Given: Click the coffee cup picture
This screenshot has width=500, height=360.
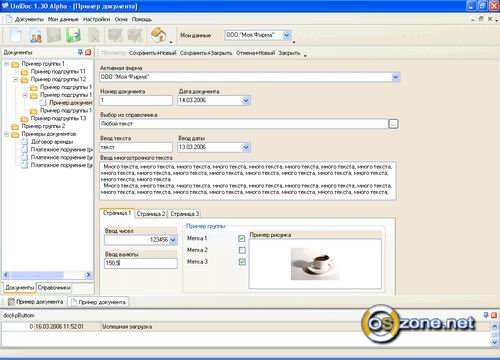Looking at the screenshot, I should (315, 264).
